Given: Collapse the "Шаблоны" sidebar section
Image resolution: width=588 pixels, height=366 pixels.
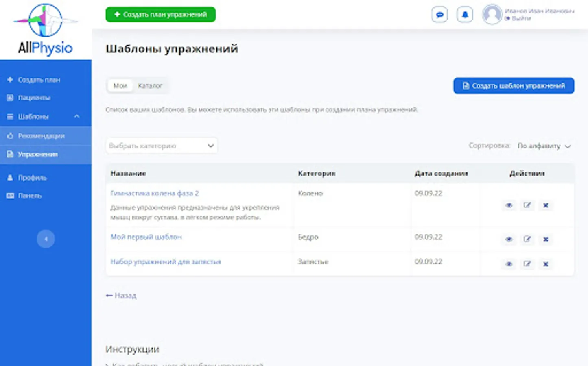Looking at the screenshot, I should [x=77, y=116].
